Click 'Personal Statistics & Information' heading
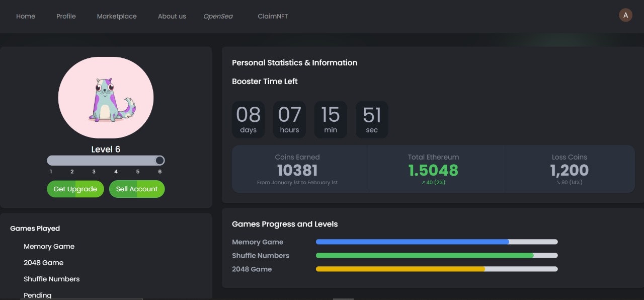The width and height of the screenshot is (644, 300). click(294, 63)
